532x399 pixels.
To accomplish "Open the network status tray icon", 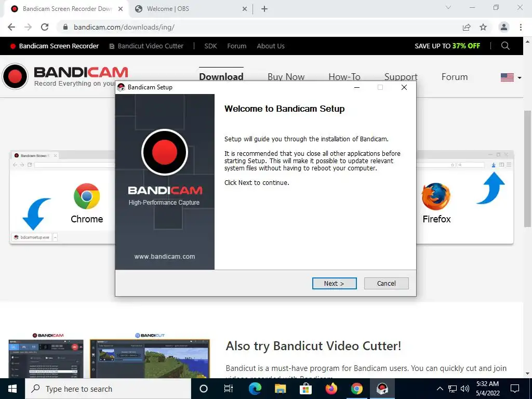I will 453,389.
